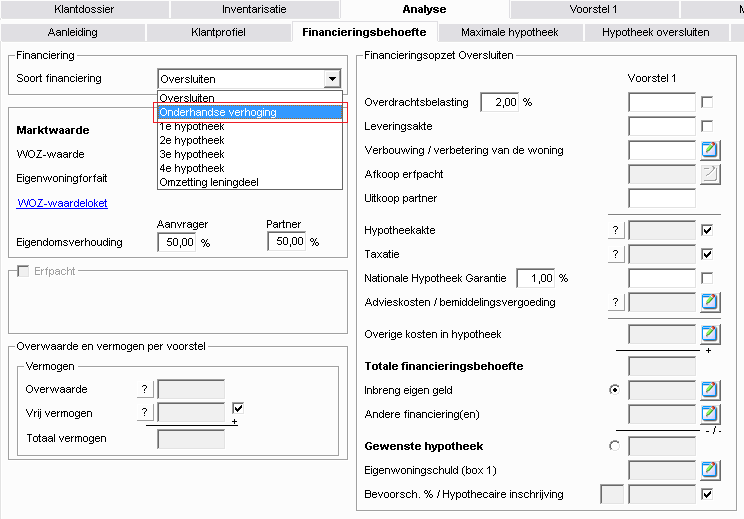Screen dimensions: 744x519
Task: Click Overdrachtsbelasting percentage field
Action: 500,102
